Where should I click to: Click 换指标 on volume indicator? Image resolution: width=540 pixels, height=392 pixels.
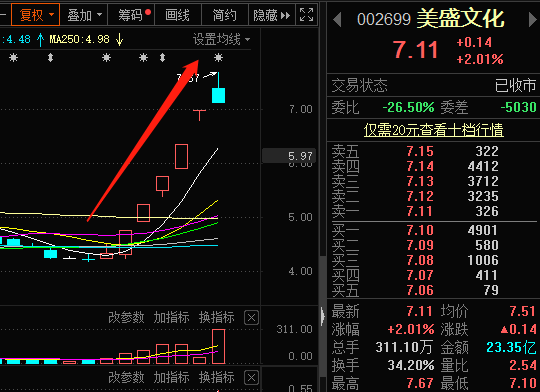(x=217, y=317)
